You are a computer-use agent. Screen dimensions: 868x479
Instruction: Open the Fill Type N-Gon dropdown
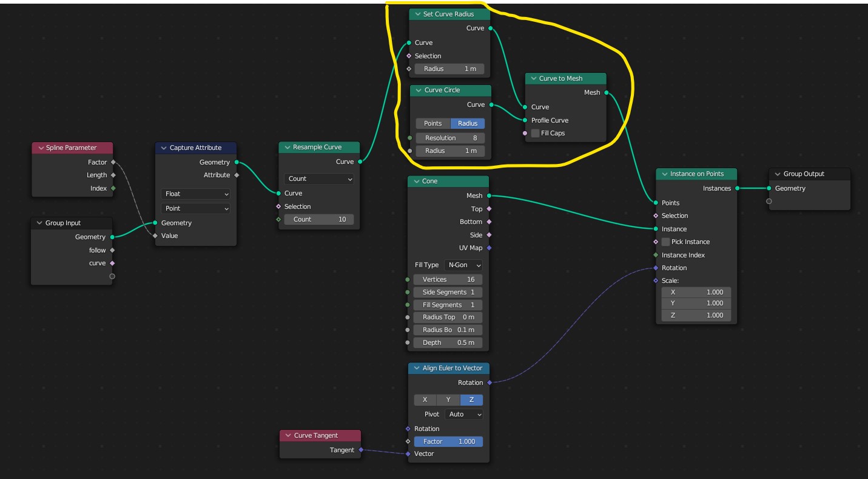[x=464, y=265]
